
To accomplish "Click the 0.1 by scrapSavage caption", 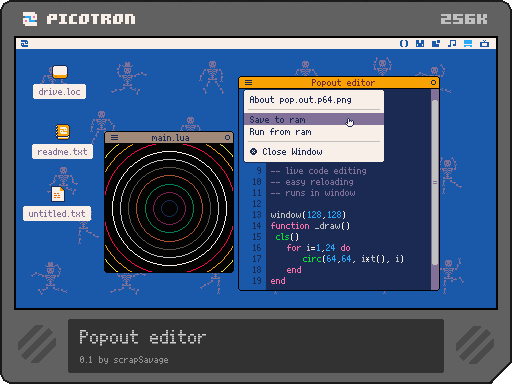I will click(x=124, y=360).
